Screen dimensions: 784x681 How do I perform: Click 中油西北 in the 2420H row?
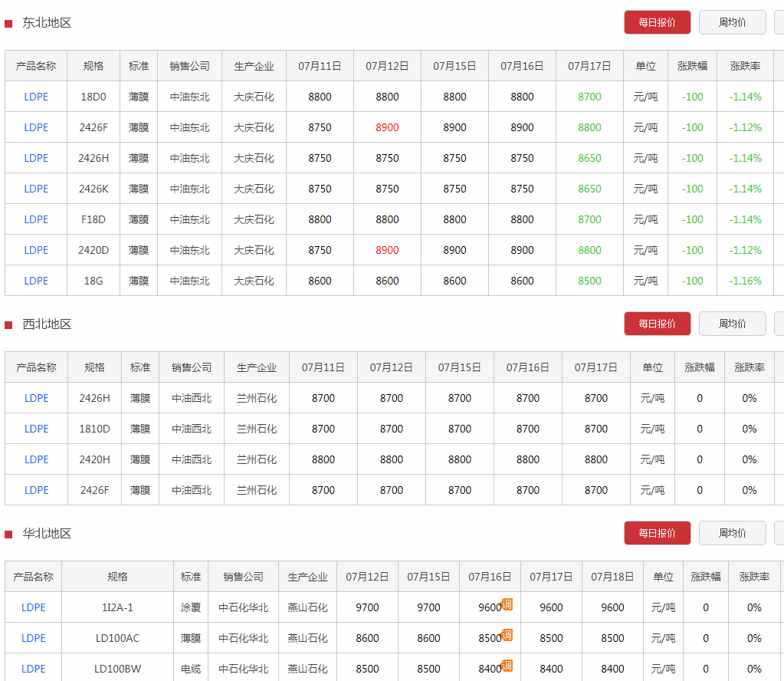pyautogui.click(x=192, y=459)
